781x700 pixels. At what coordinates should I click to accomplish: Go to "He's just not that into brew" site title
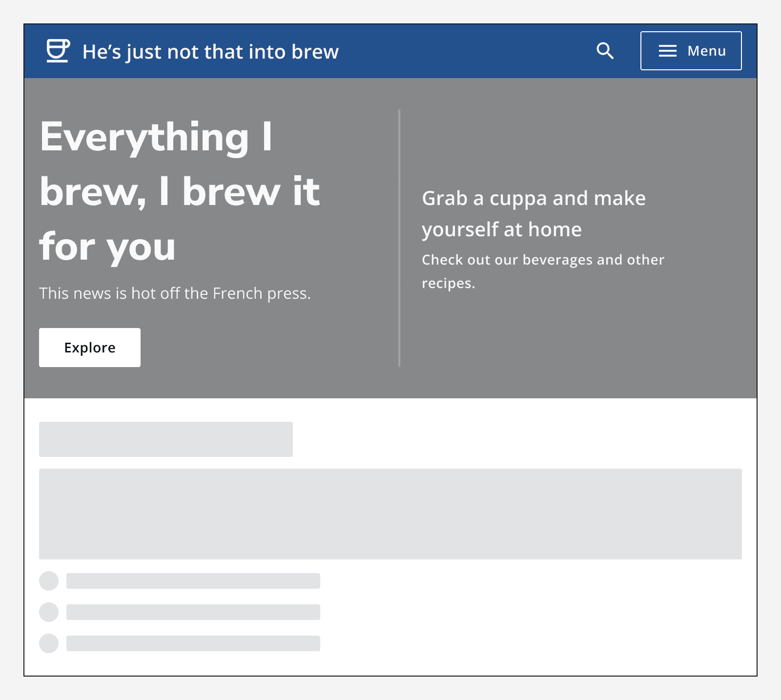tap(210, 52)
